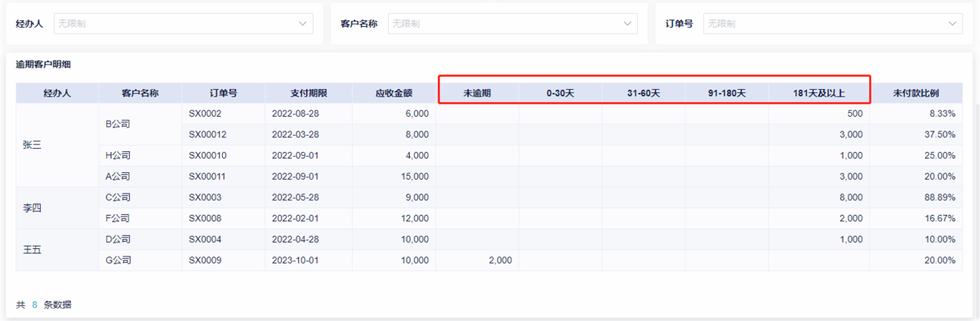This screenshot has width=980, height=321.
Task: Open the 客户名称 filter dropdown
Action: 512,24
